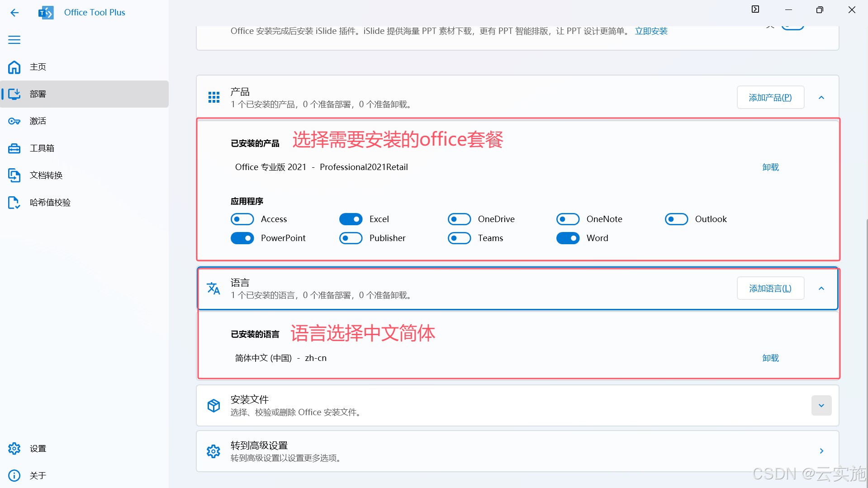This screenshot has height=488, width=868.
Task: Enable the Publisher application switch
Action: [x=351, y=238]
